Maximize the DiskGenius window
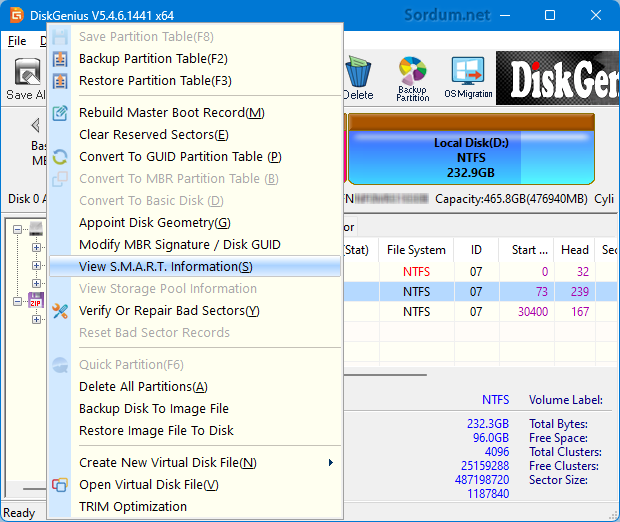Image resolution: width=620 pixels, height=522 pixels. (x=550, y=15)
